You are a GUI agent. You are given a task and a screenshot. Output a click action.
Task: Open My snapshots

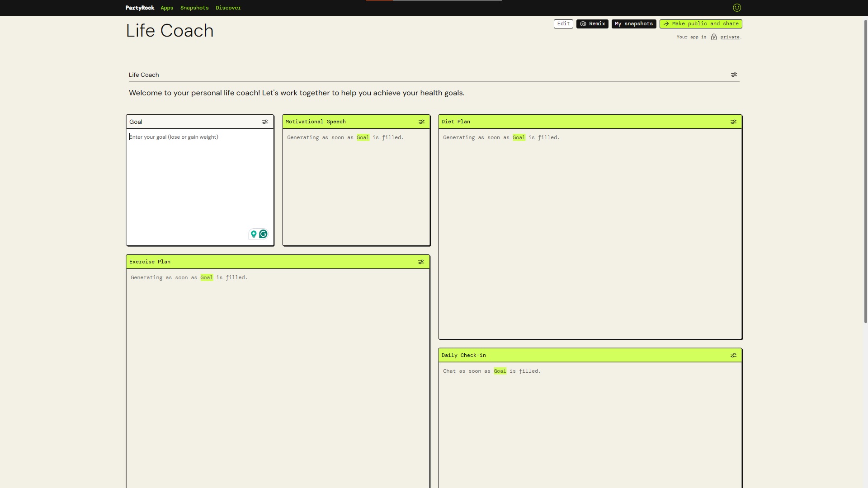point(634,24)
